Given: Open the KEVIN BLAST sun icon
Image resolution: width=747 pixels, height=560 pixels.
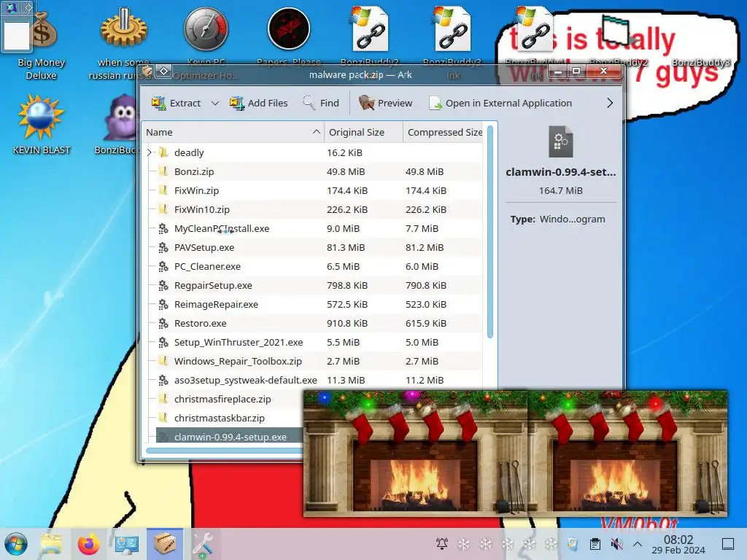Looking at the screenshot, I should (x=41, y=124).
